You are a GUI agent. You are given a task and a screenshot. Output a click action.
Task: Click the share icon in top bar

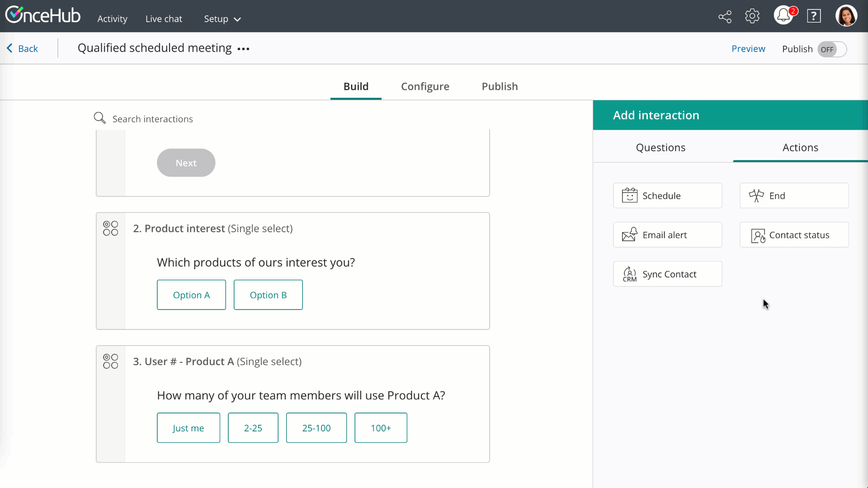(x=725, y=17)
